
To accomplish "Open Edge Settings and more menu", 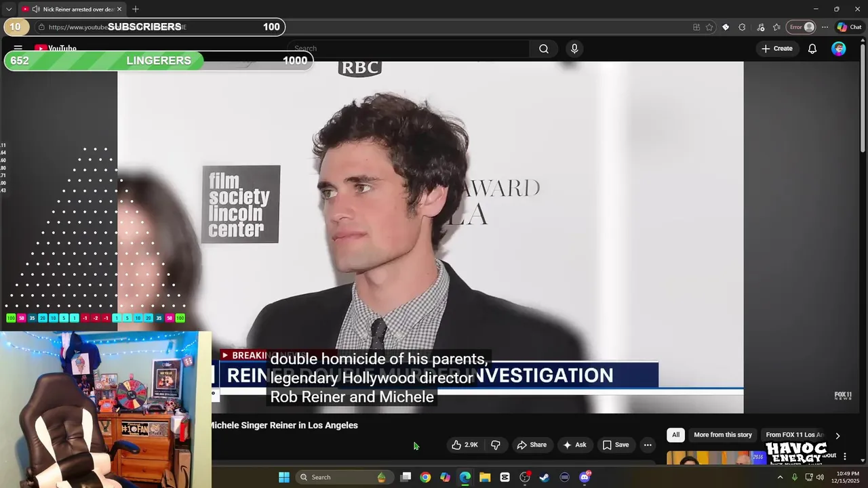I will (x=825, y=27).
